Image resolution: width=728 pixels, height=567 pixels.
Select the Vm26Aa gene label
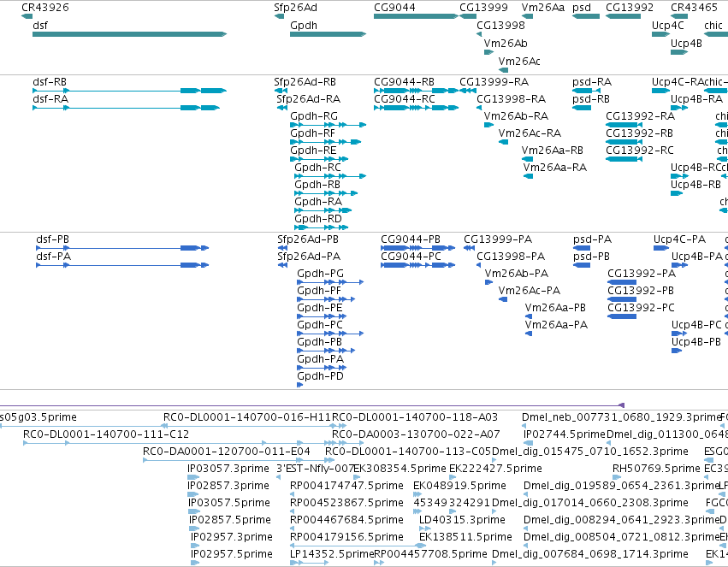pos(542,8)
